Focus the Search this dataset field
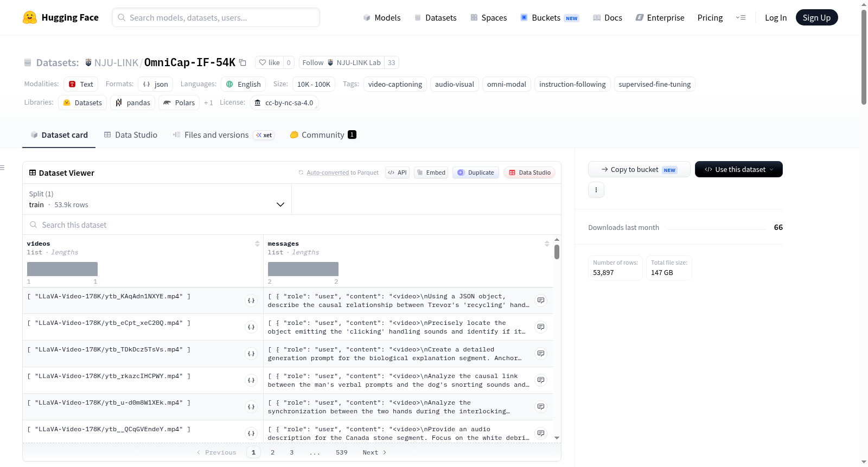Viewport: 868px width, 467px height. [x=292, y=225]
